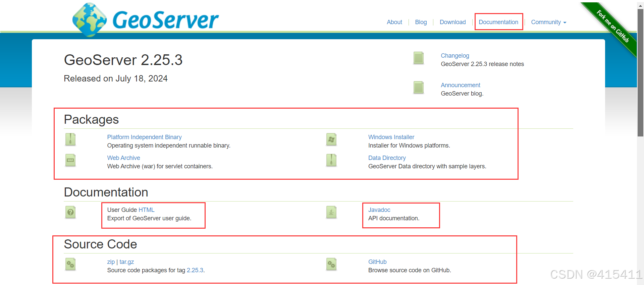The width and height of the screenshot is (644, 285).
Task: Download the Windows Installer
Action: tap(391, 137)
